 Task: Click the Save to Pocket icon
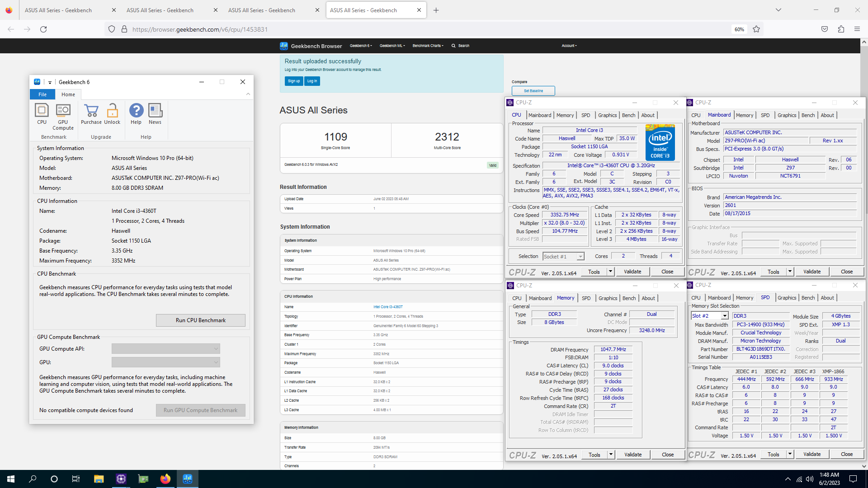[x=825, y=29]
